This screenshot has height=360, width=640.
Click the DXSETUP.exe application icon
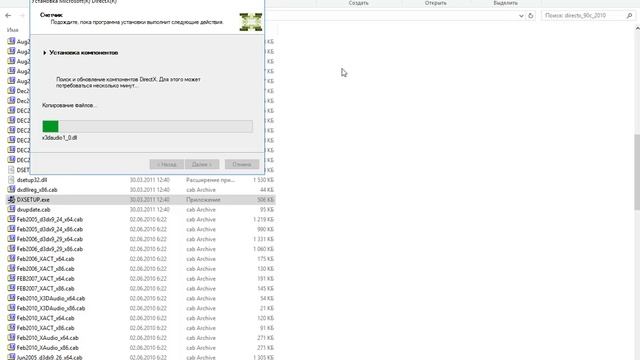tap(11, 200)
